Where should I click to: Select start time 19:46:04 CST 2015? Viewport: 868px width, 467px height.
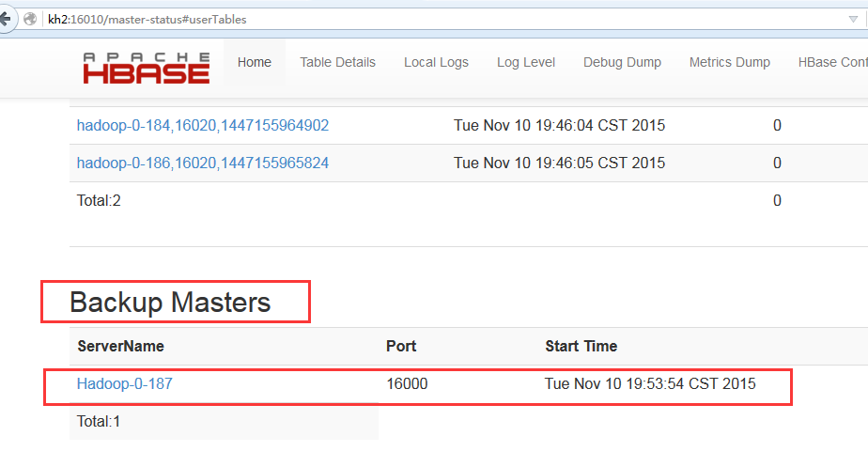[559, 125]
